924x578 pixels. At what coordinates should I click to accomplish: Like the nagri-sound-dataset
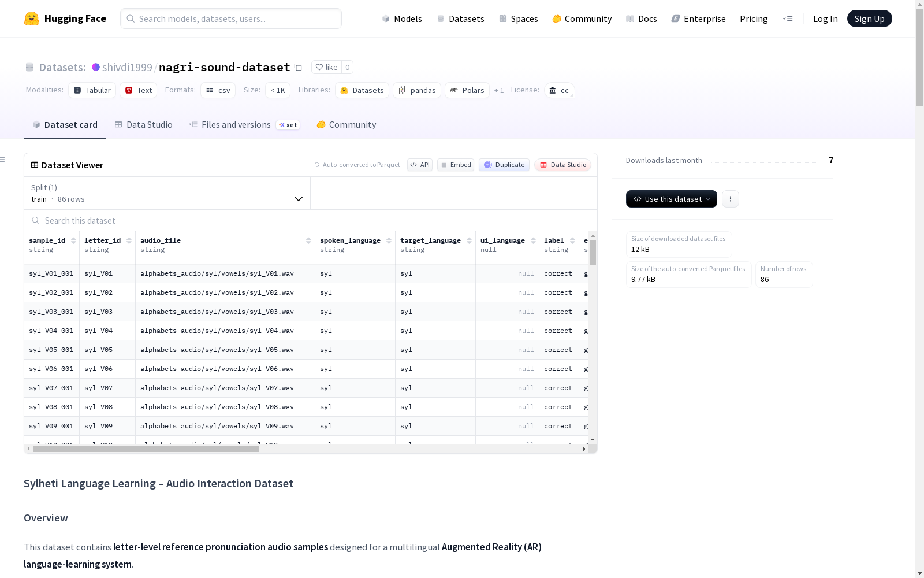point(326,67)
